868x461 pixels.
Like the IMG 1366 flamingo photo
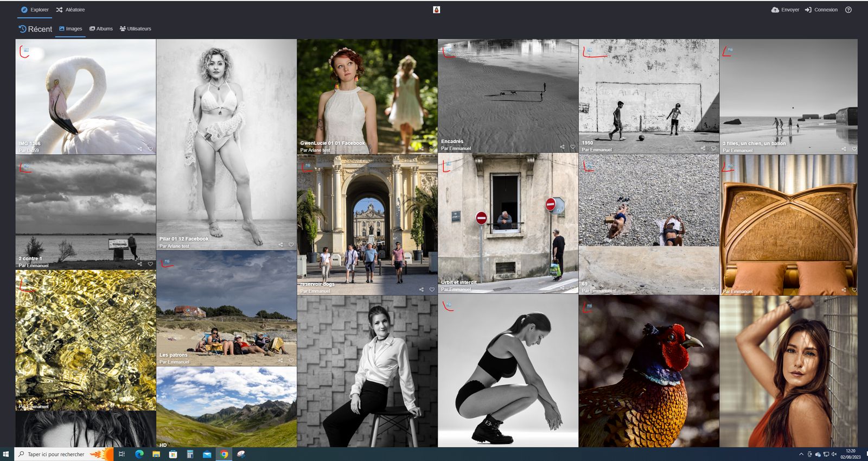click(150, 149)
